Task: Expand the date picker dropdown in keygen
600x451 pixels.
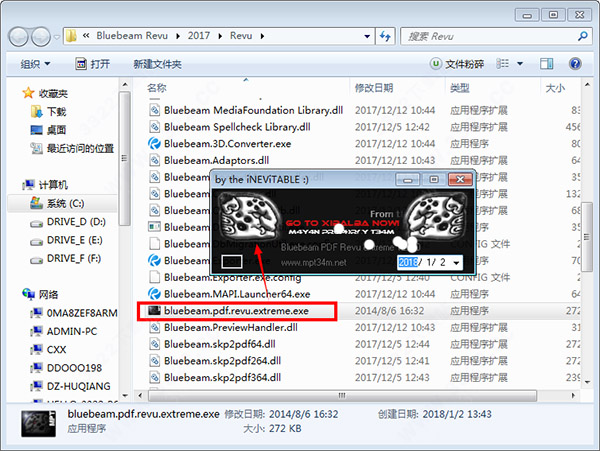Action: [457, 262]
